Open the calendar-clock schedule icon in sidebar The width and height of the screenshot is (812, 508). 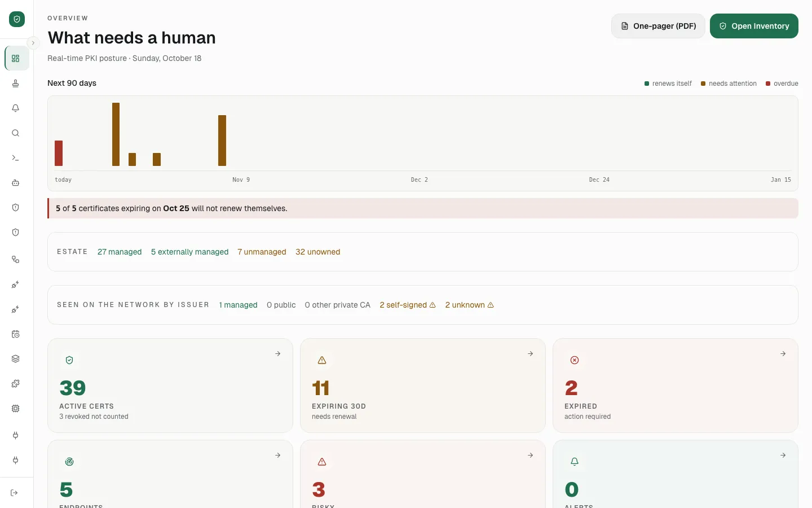click(16, 334)
